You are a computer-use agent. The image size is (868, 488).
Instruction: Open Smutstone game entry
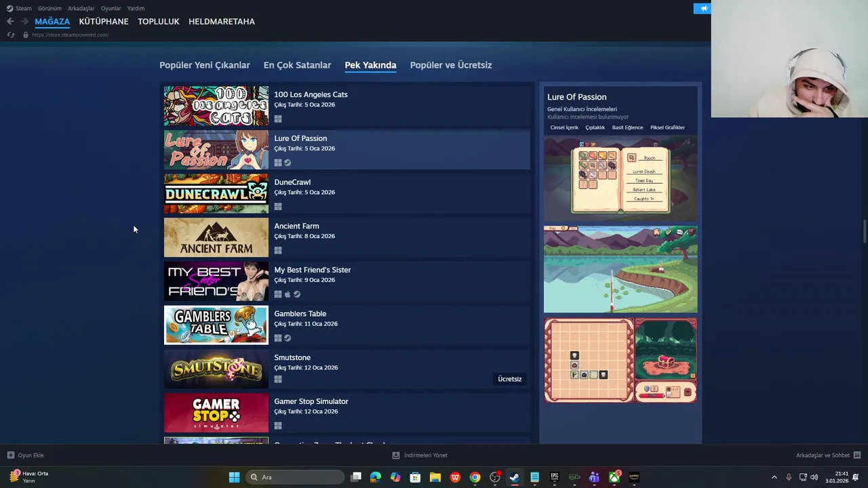347,369
